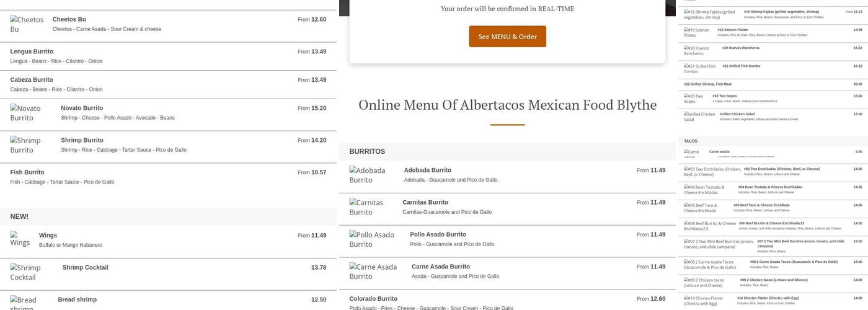Open the Adobada Burrito item title
The image size is (868, 310).
(427, 170)
